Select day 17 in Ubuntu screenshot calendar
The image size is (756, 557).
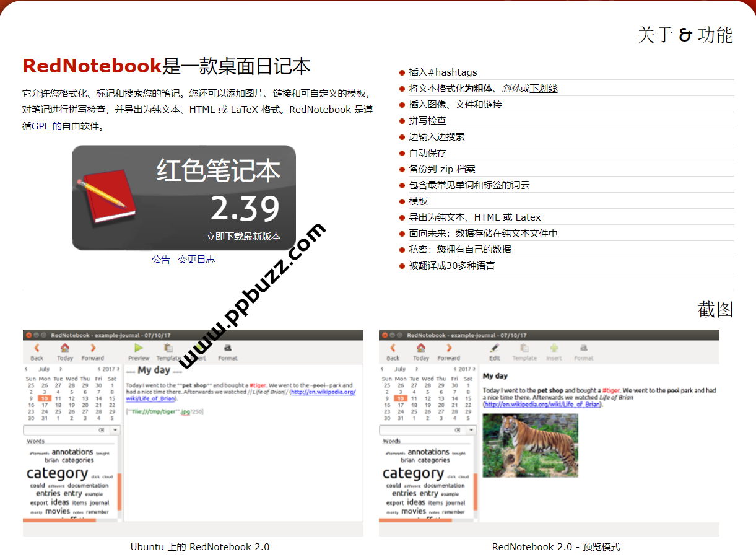[x=44, y=405]
